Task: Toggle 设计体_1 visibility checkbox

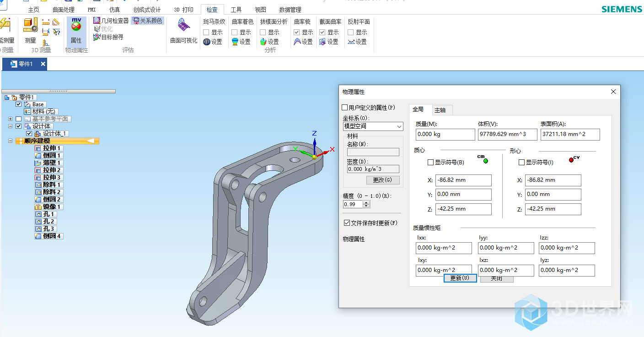Action: [29, 134]
